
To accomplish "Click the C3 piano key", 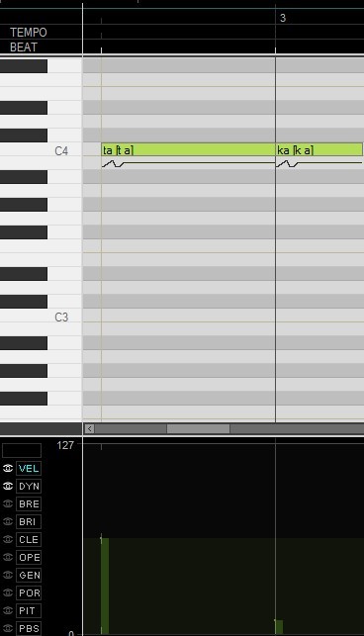I will pos(41,317).
